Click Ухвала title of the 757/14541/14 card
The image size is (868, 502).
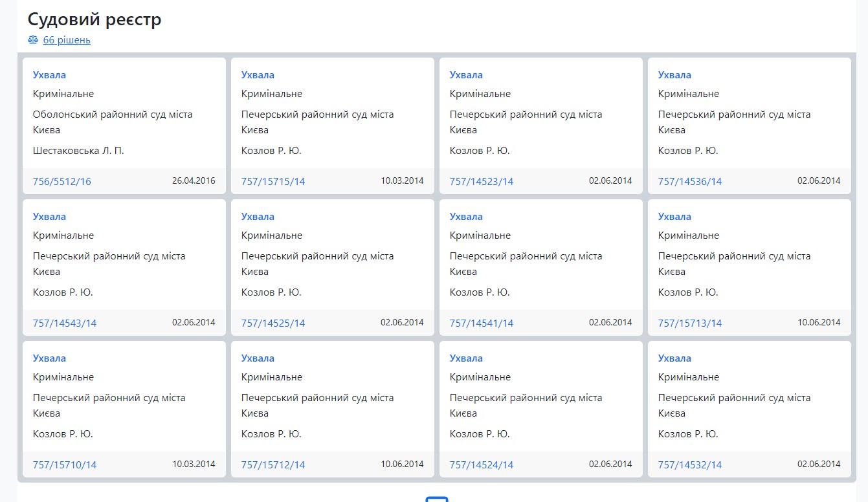click(x=466, y=217)
